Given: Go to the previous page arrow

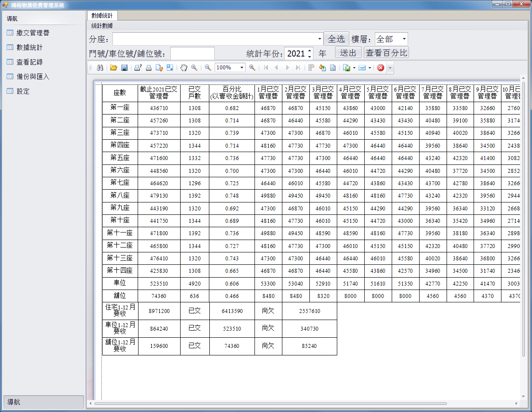Looking at the screenshot, I should click(277, 68).
